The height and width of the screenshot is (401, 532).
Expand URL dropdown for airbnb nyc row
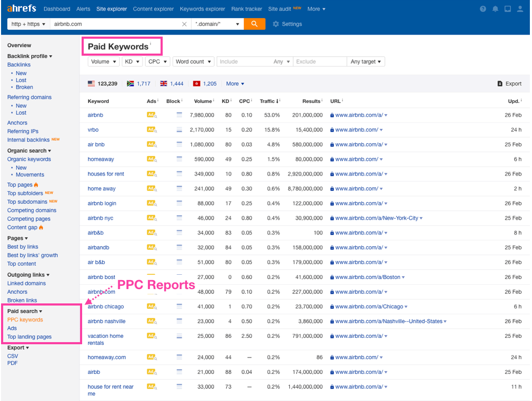click(x=421, y=219)
